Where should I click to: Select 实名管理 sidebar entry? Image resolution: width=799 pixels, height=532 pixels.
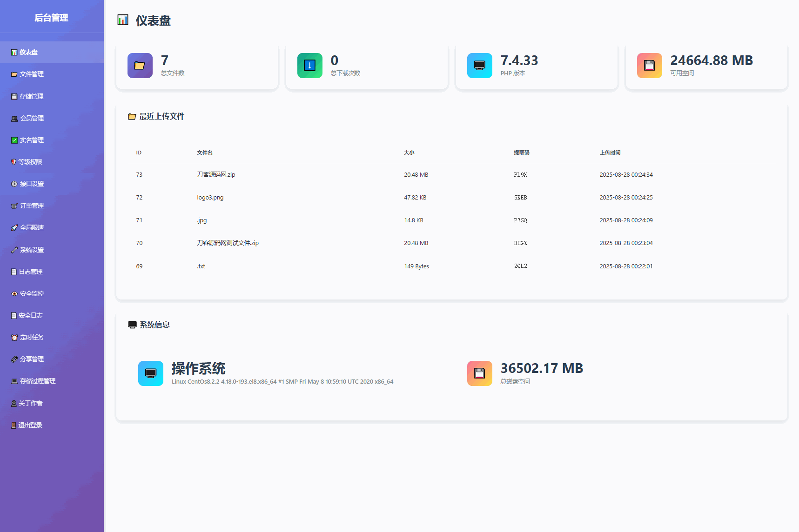(32, 140)
